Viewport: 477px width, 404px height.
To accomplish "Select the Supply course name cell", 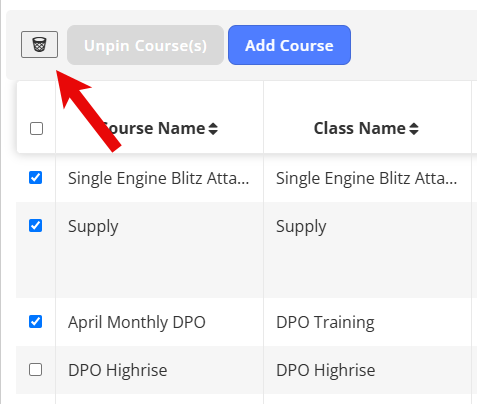I will pyautogui.click(x=93, y=227).
